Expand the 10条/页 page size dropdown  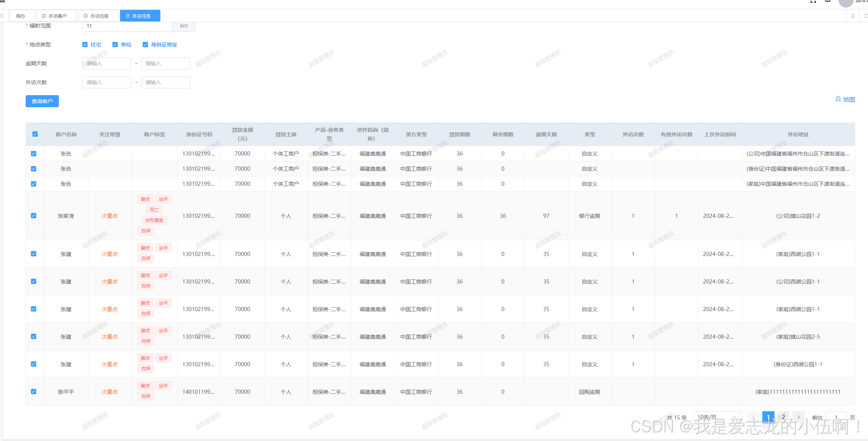coord(716,417)
